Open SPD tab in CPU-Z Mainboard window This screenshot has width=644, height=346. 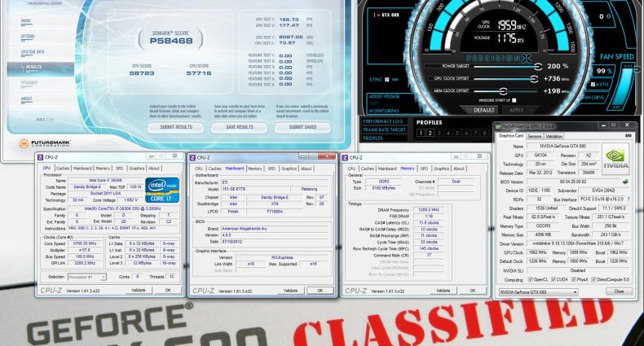click(271, 169)
